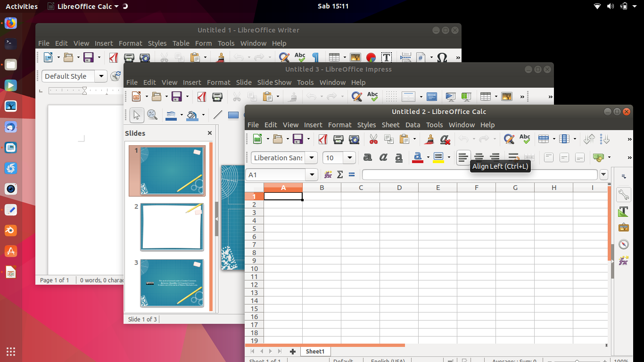Viewport: 644px width, 362px height.
Task: Toggle Italic in Calc formatting toolbar
Action: pyautogui.click(x=383, y=157)
